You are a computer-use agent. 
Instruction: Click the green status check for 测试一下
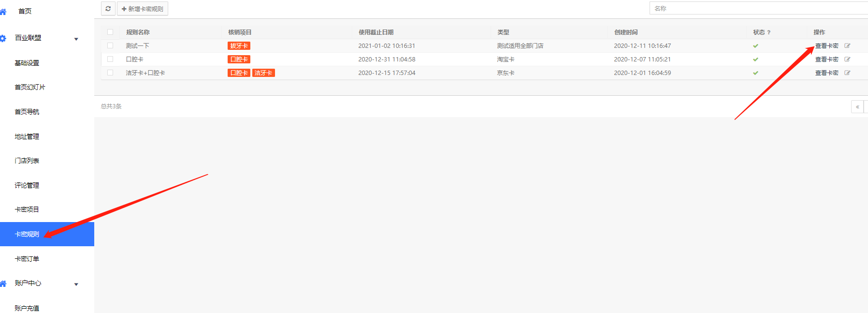pos(755,46)
